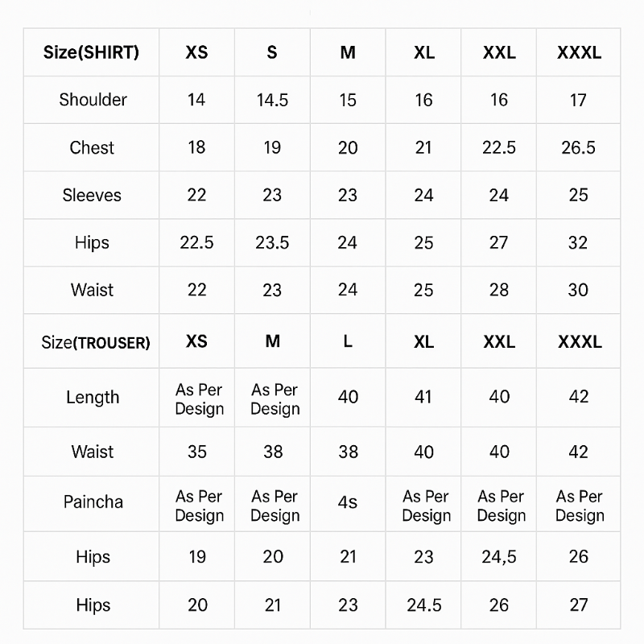Click the 24.5 value in last Hips row
Viewport: 644px width, 644px height.
coord(423,605)
